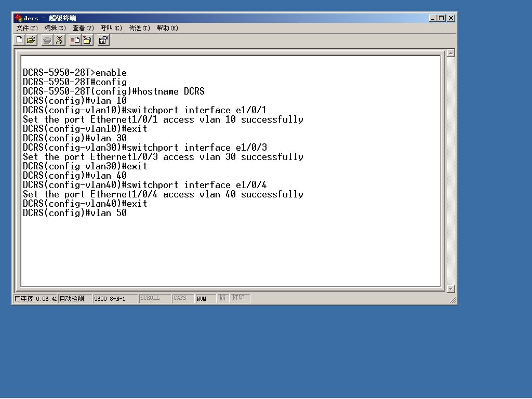The width and height of the screenshot is (532, 399).
Task: Open the 查看(V) menu
Action: coord(83,28)
